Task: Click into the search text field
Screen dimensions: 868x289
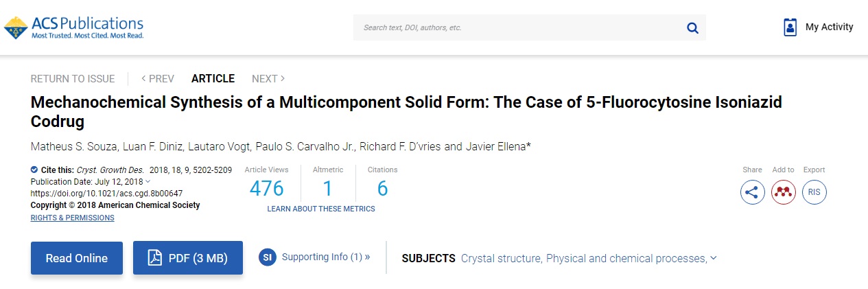Action: coord(515,28)
